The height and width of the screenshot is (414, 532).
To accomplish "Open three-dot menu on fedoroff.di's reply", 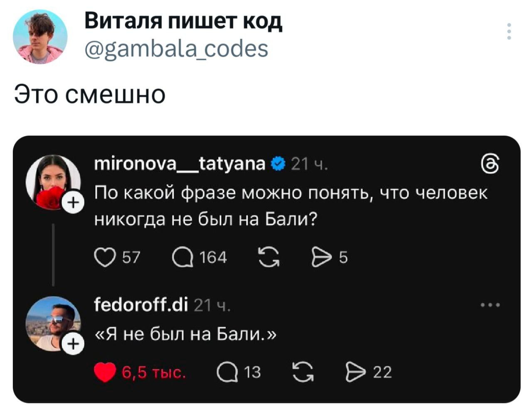I will pos(490,305).
